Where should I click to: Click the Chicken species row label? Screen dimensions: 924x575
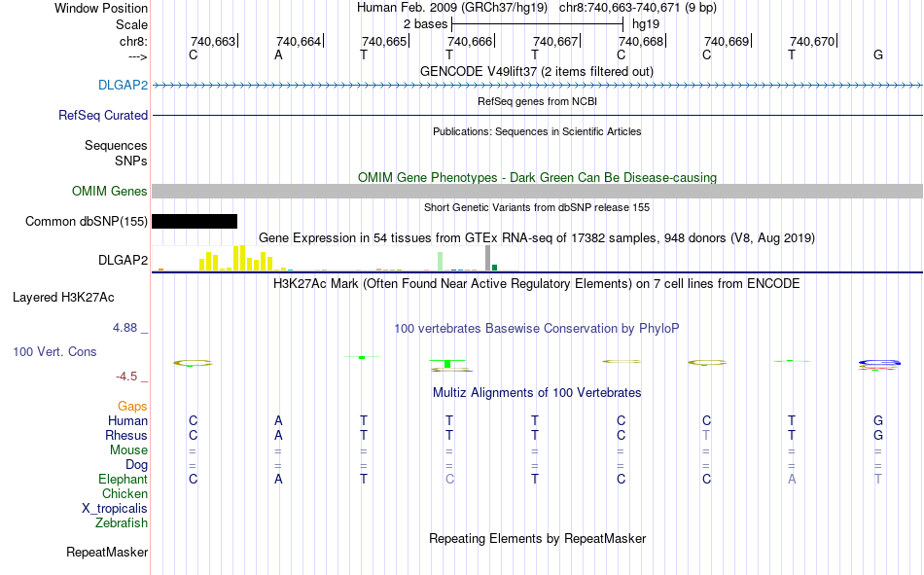[124, 493]
